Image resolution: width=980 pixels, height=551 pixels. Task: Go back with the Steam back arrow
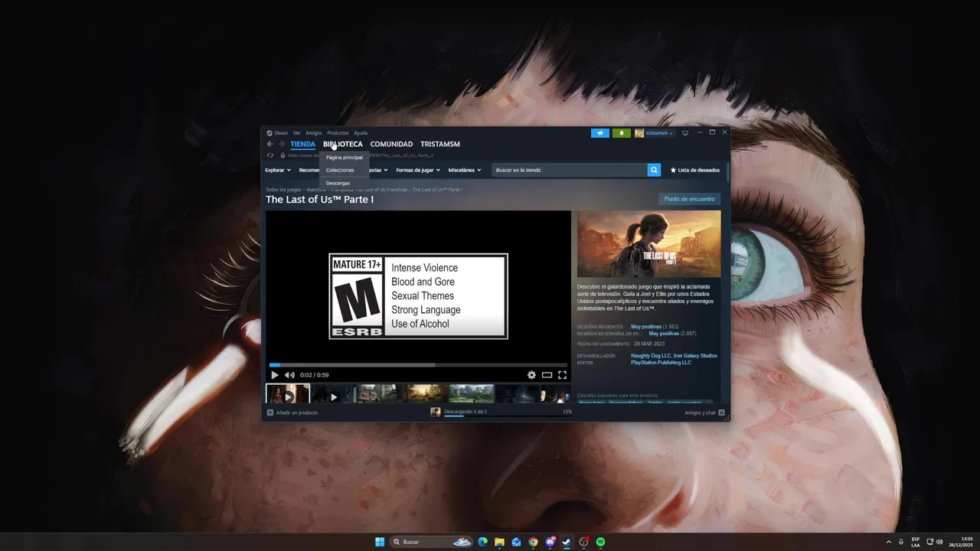(x=269, y=144)
